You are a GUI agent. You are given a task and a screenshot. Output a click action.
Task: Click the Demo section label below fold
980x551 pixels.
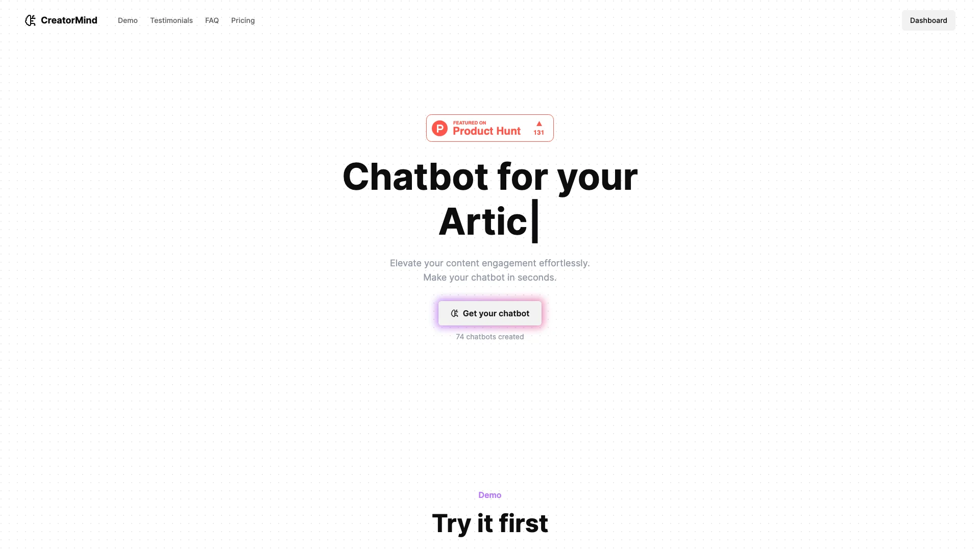(x=490, y=494)
